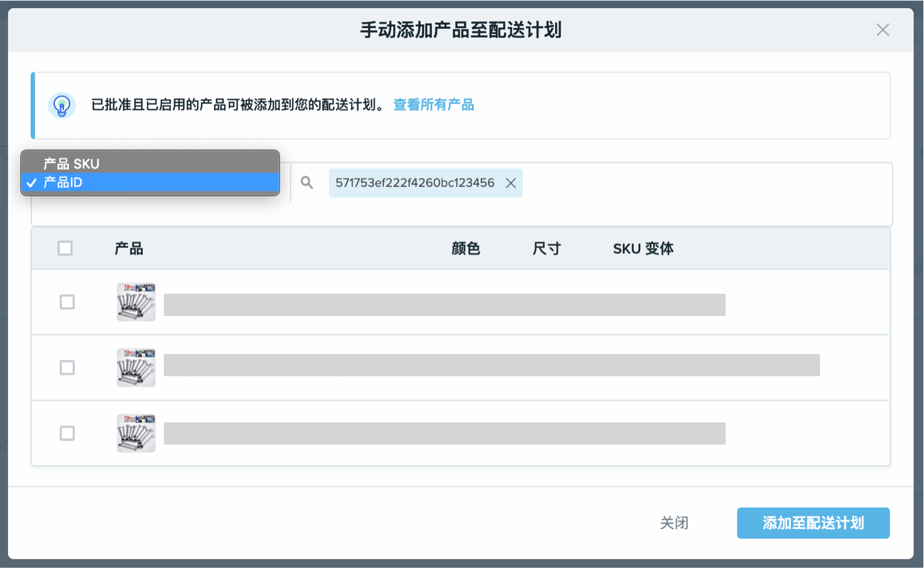This screenshot has height=569, width=924.
Task: Close the 手动添加产品至配送计划 dialog
Action: 883,30
